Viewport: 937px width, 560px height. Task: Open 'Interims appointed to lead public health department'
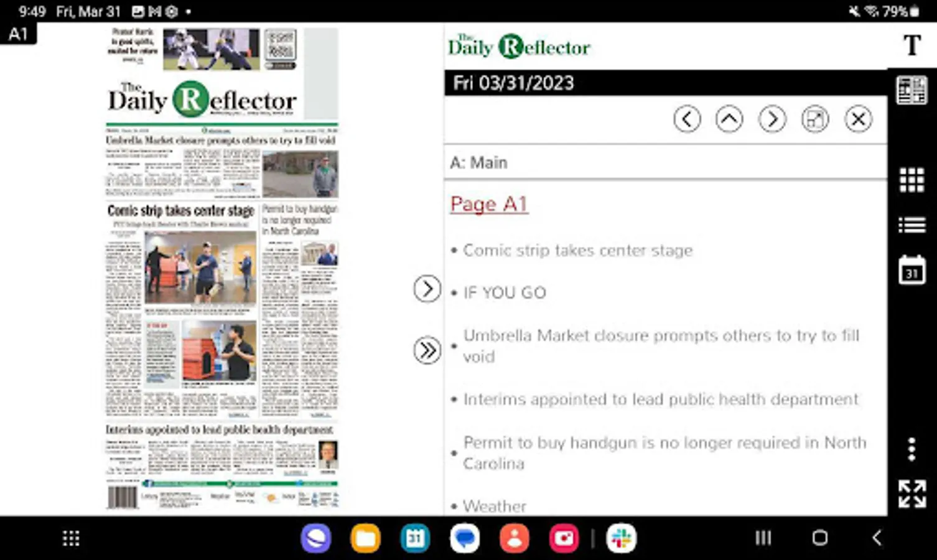point(661,399)
